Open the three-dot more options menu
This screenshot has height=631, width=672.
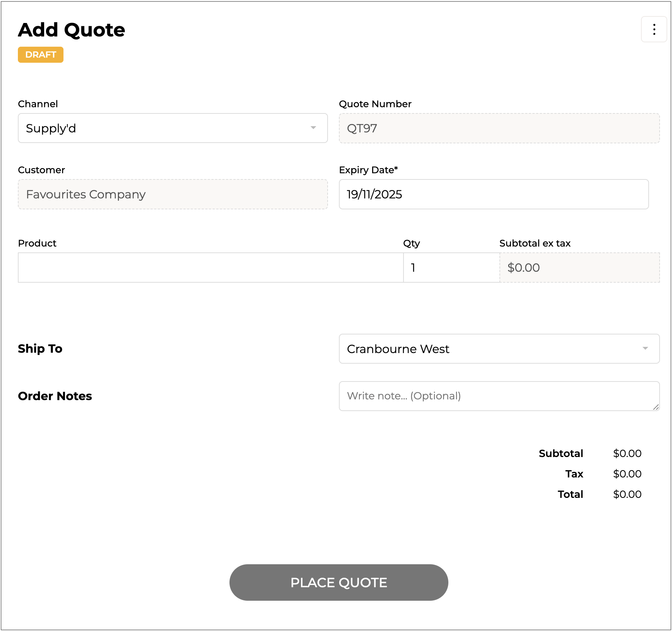click(654, 29)
